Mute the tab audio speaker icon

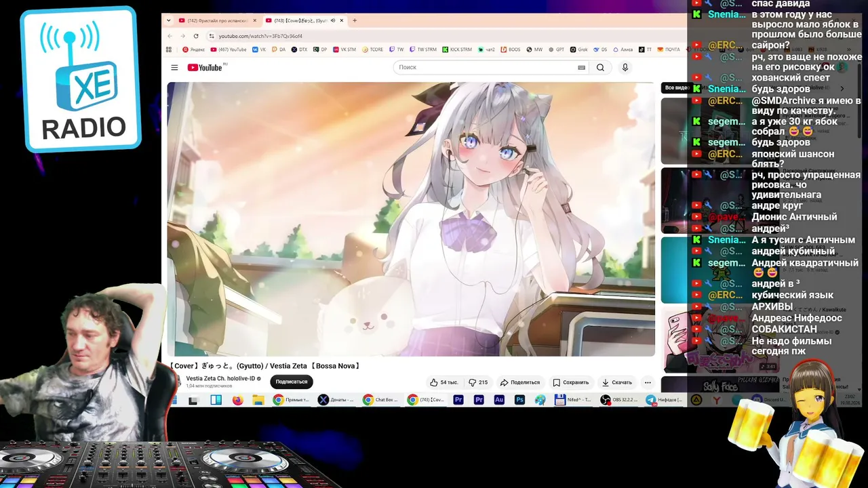[x=332, y=20]
